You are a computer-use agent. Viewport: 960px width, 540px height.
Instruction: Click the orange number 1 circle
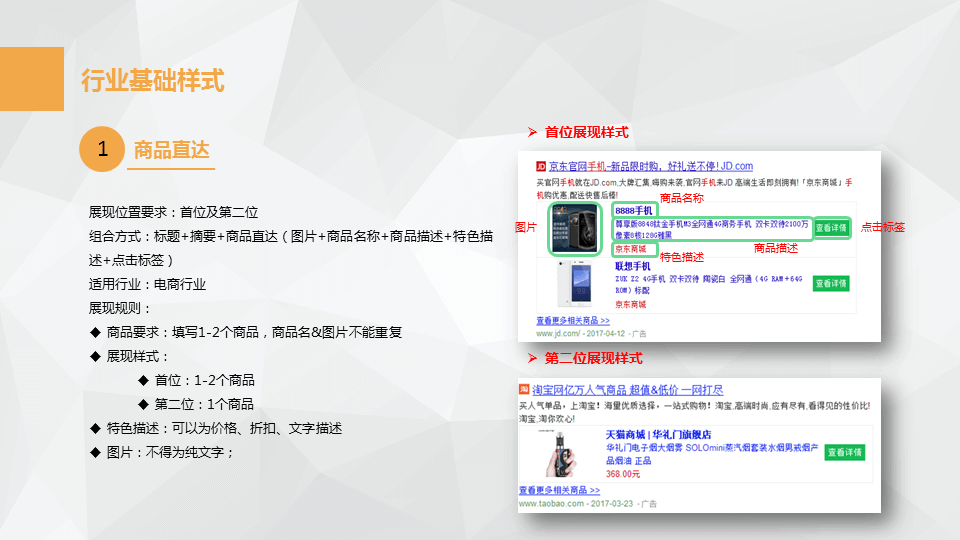pyautogui.click(x=102, y=149)
